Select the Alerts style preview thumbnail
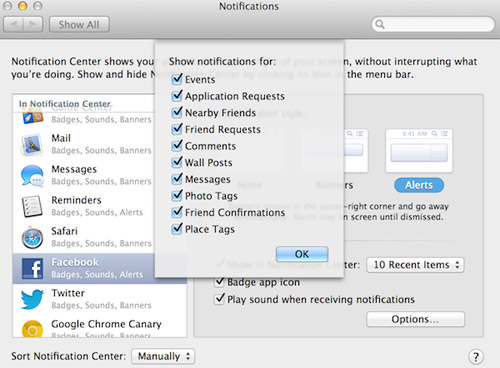Viewport: 500px width, 368px height. point(419,151)
